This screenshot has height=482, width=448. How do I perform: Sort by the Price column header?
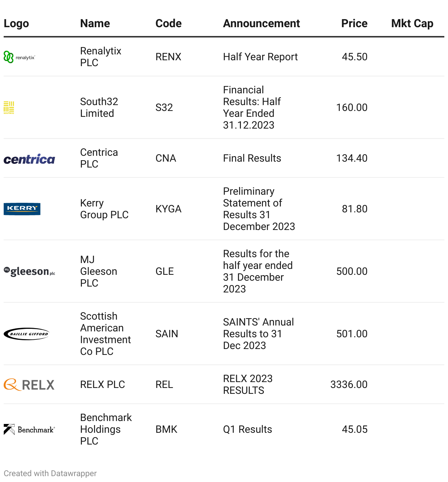354,24
